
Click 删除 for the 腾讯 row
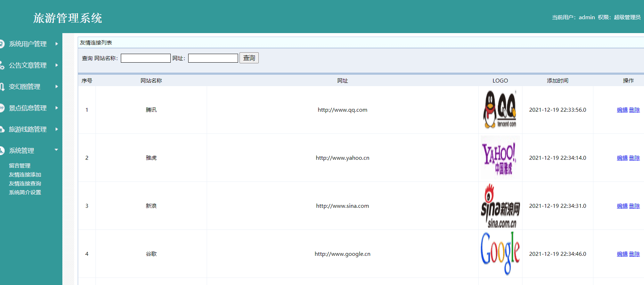point(634,110)
